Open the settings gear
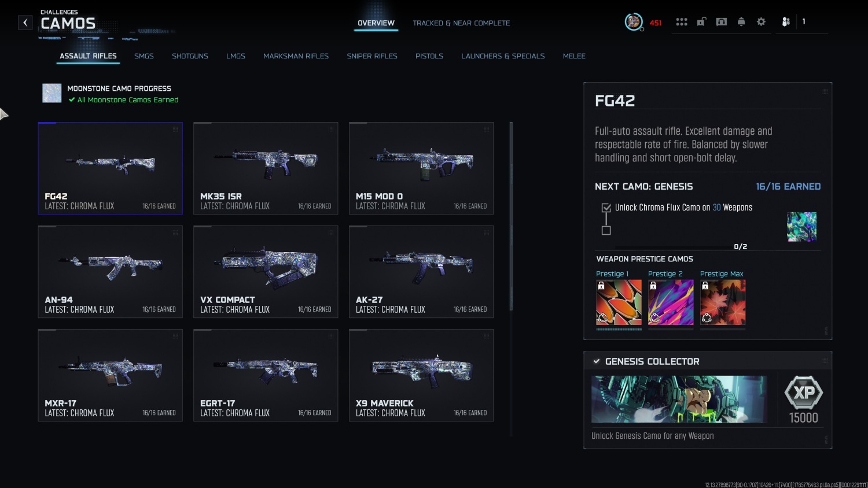Viewport: 868px width, 488px height. (761, 22)
